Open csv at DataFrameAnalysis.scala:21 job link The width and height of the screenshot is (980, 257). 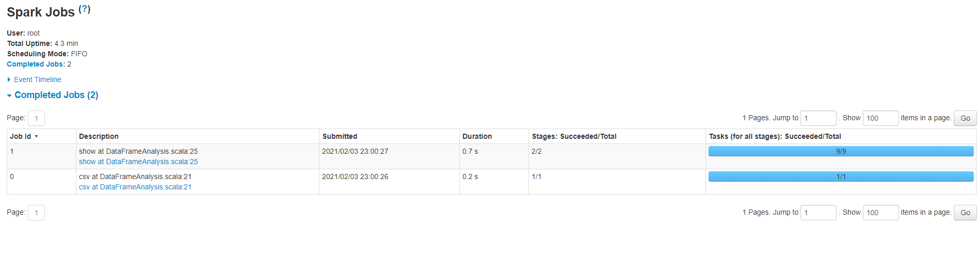(135, 187)
